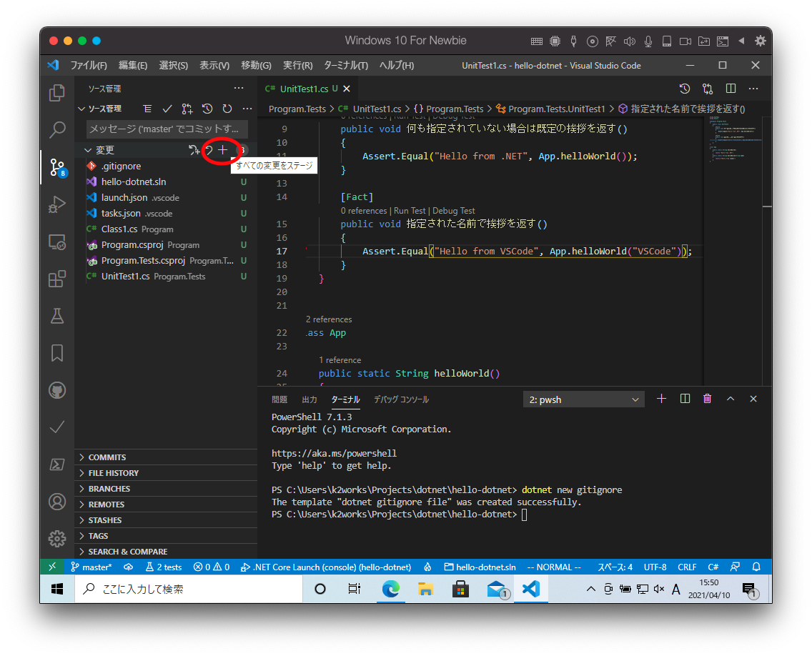Open the Explorer view in activity bar
Viewport: 812px width, 656px height.
(57, 93)
